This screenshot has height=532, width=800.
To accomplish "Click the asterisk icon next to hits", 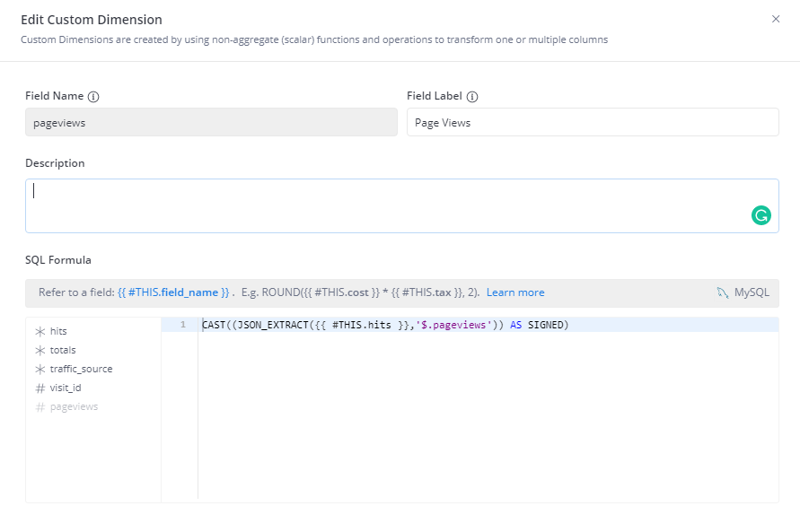I will click(40, 332).
